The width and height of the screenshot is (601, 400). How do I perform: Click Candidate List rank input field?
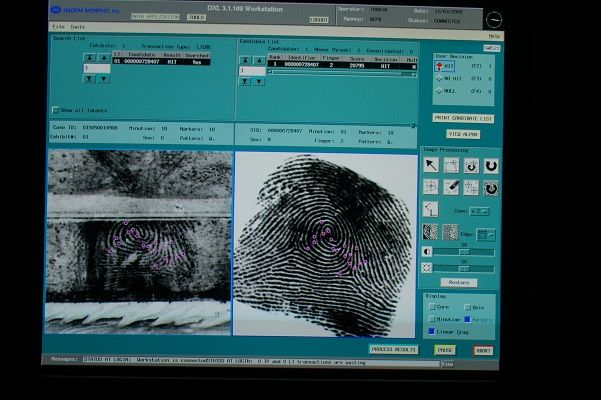[x=252, y=71]
